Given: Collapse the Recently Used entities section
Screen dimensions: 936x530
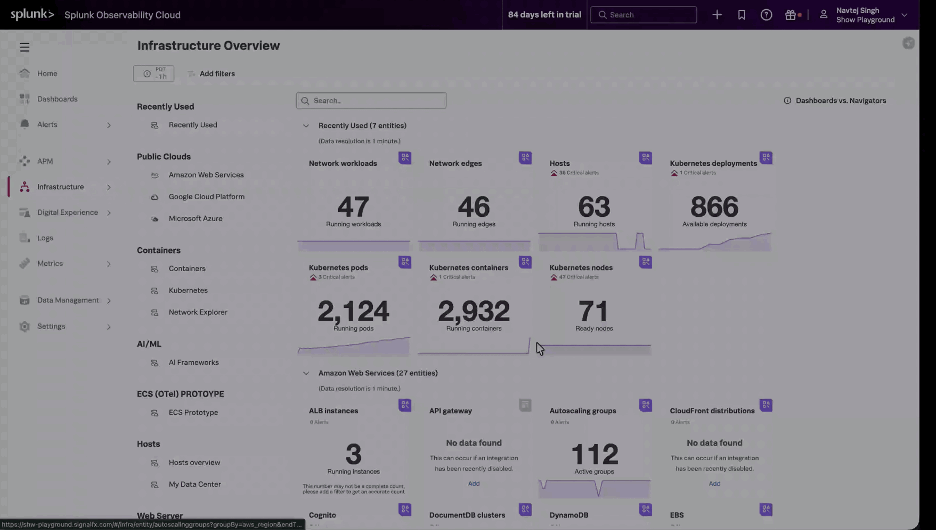Looking at the screenshot, I should click(x=306, y=126).
